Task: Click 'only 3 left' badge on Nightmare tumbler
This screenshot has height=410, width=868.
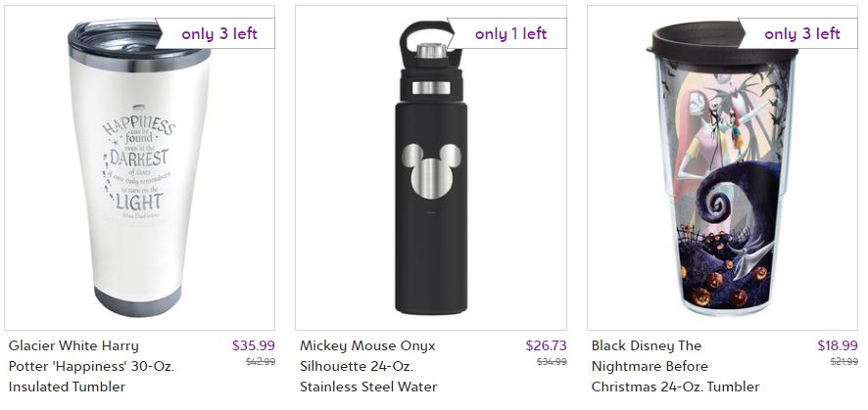Action: coord(801,33)
